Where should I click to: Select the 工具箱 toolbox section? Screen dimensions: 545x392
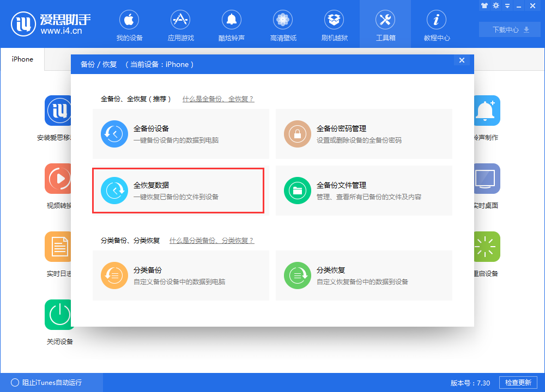click(x=385, y=24)
